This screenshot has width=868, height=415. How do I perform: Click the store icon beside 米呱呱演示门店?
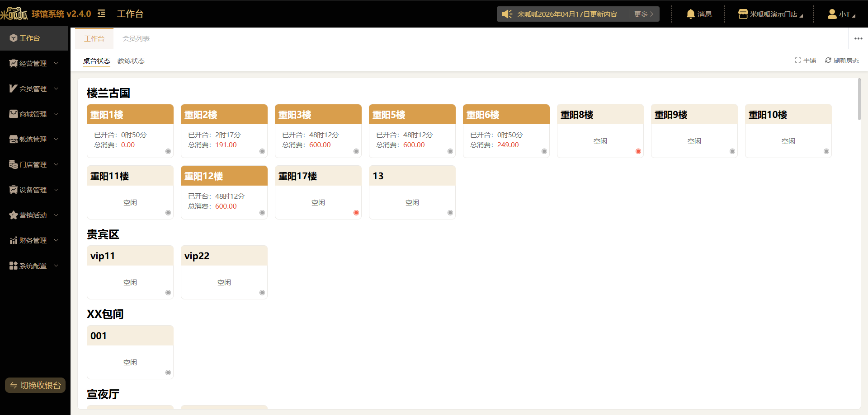pyautogui.click(x=743, y=14)
